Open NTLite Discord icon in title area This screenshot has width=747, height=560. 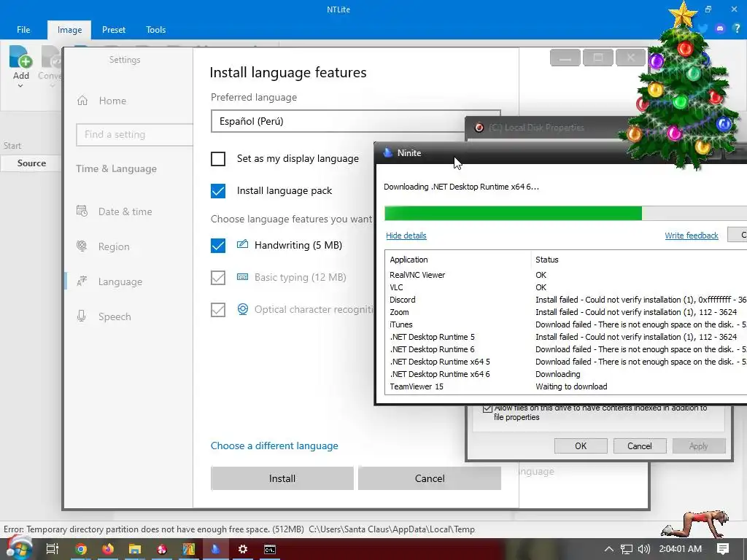720,29
